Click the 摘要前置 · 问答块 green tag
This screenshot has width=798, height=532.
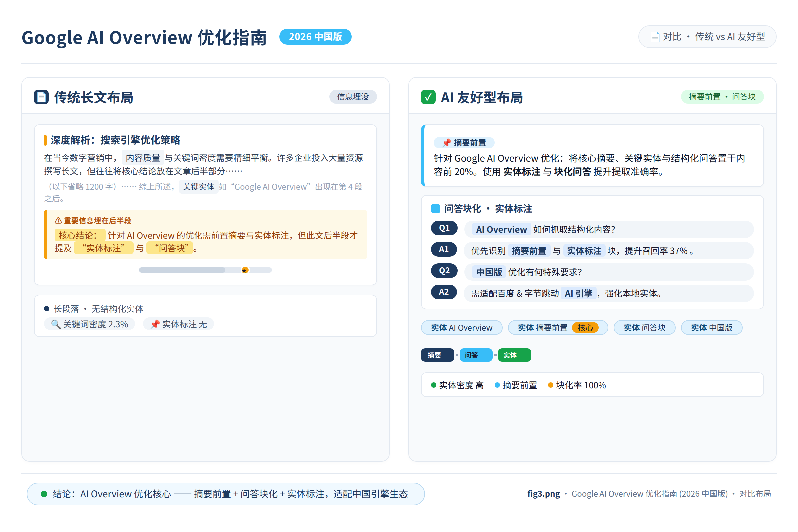click(722, 97)
